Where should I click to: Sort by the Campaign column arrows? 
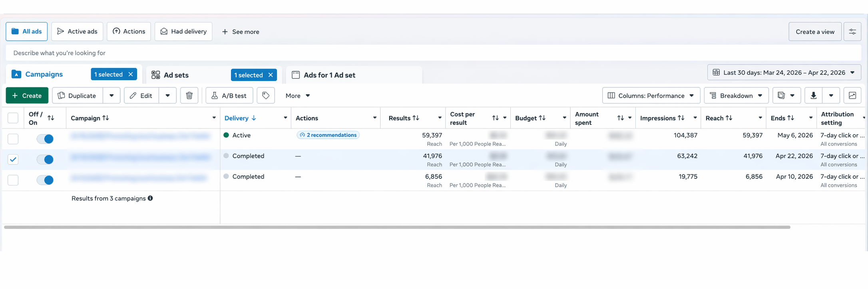point(106,118)
